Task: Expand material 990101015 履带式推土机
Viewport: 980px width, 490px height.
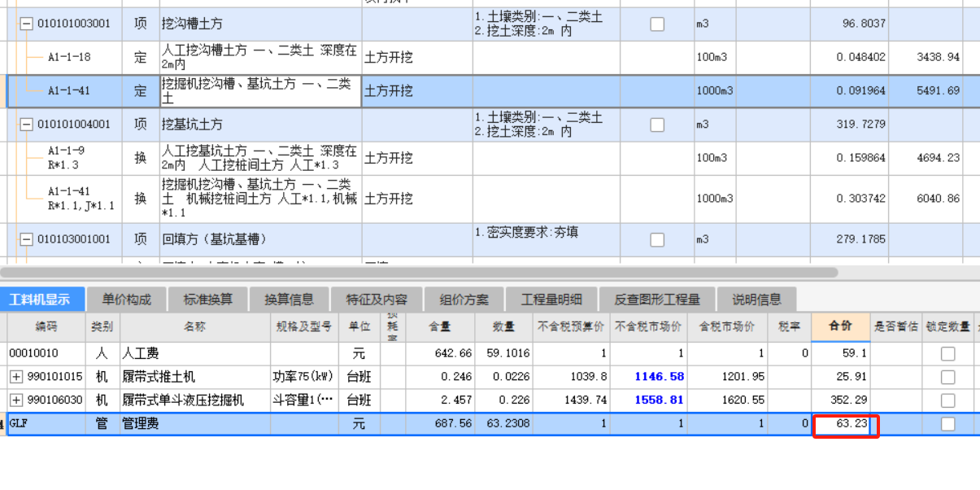Action: point(16,377)
